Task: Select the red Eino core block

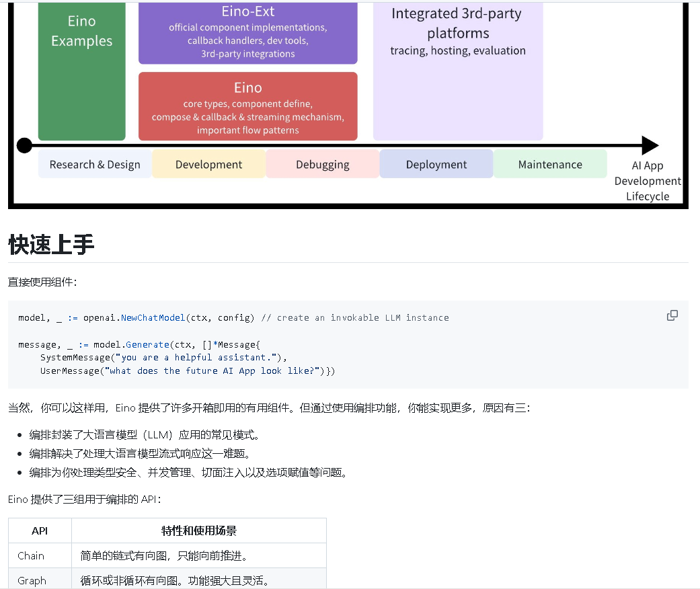Action: pyautogui.click(x=247, y=106)
